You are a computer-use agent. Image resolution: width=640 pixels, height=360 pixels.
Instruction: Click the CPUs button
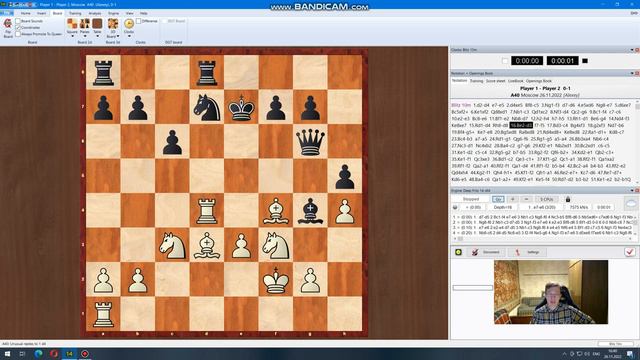click(547, 199)
